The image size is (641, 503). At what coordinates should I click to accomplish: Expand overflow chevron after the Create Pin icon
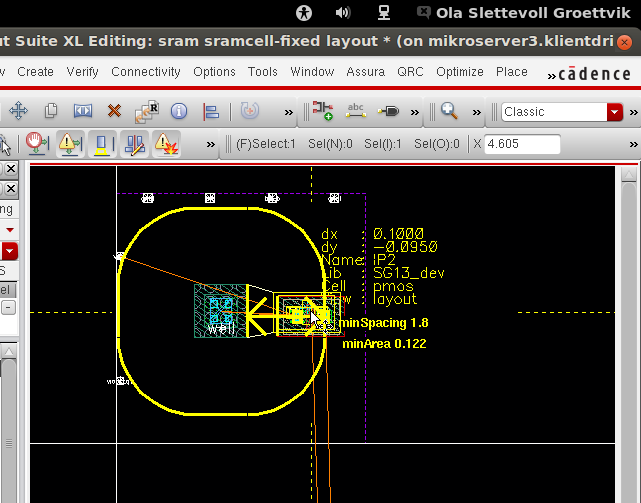click(415, 112)
